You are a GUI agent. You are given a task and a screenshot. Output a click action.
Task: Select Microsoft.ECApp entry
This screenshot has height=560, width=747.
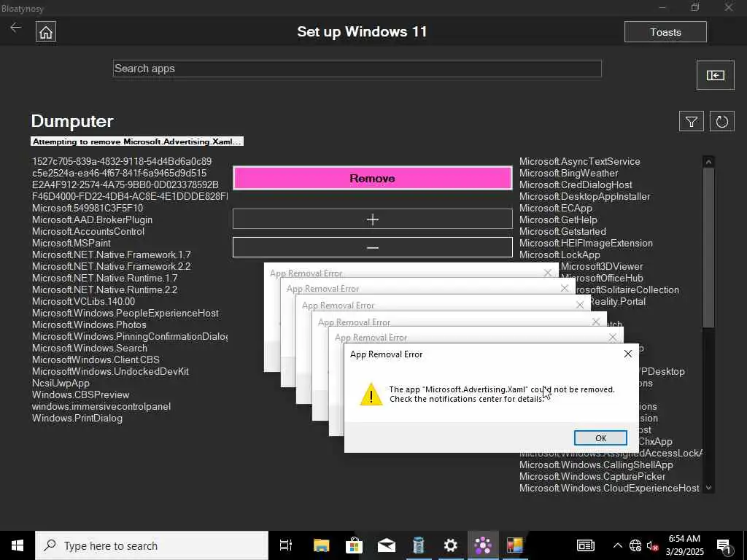pyautogui.click(x=555, y=208)
